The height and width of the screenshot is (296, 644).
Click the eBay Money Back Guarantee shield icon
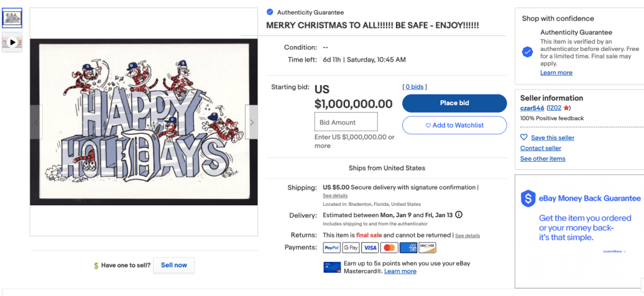pyautogui.click(x=528, y=198)
